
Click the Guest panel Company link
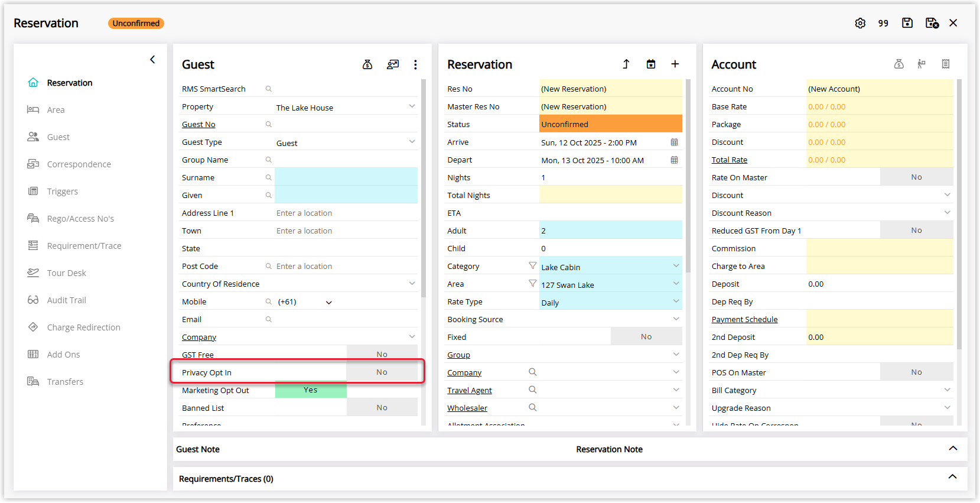tap(199, 338)
